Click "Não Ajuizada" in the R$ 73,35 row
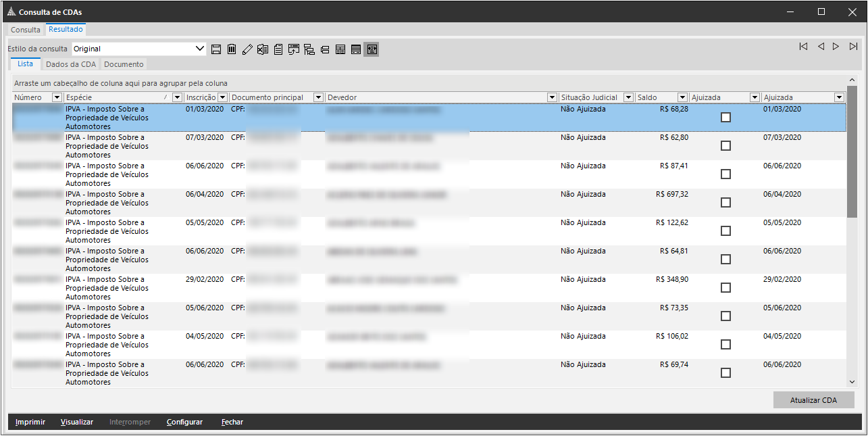868x436 pixels. pyautogui.click(x=583, y=308)
